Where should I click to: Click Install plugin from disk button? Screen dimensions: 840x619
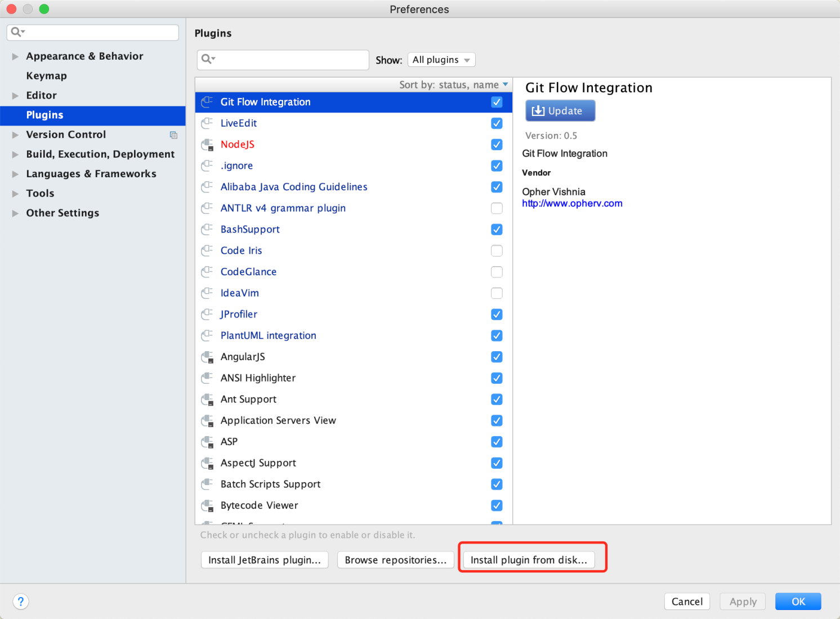529,560
